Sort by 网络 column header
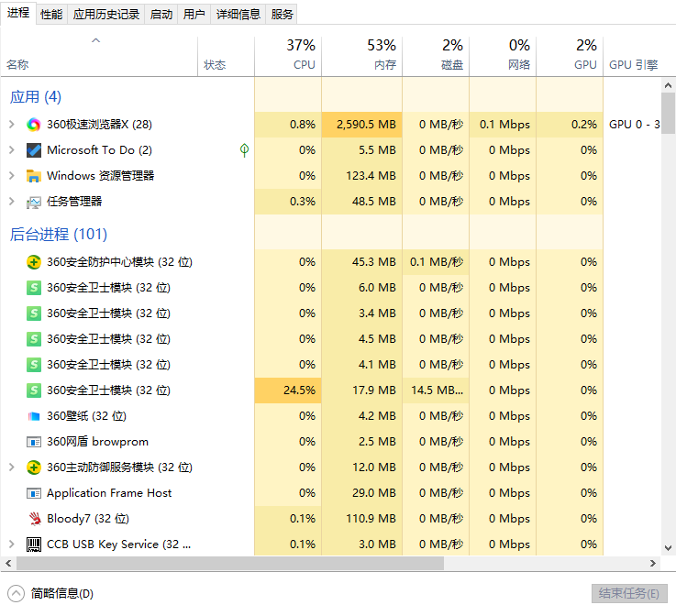The image size is (676, 616). point(503,57)
